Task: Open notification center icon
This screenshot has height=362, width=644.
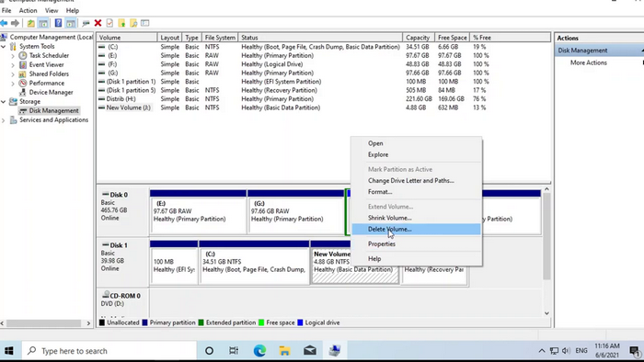Action: (x=635, y=351)
